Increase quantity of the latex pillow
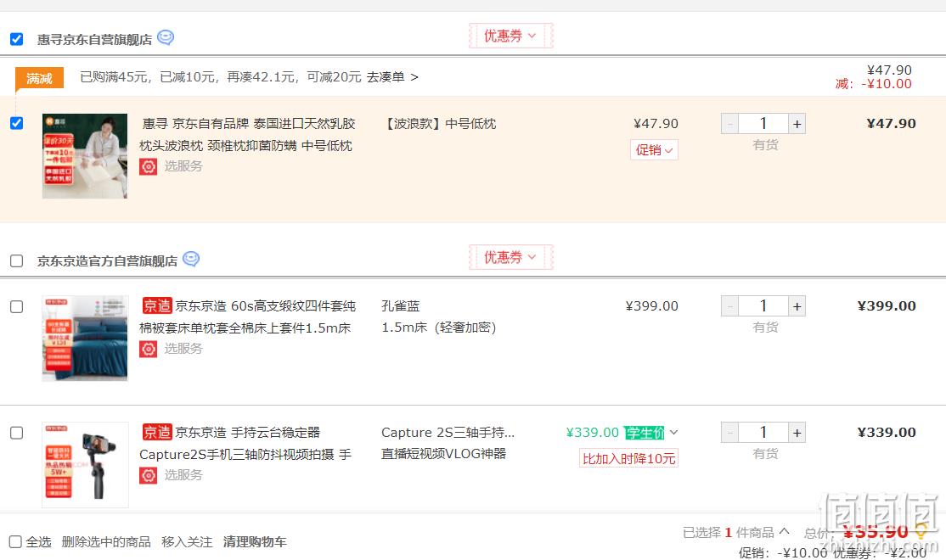The height and width of the screenshot is (560, 946). (797, 124)
